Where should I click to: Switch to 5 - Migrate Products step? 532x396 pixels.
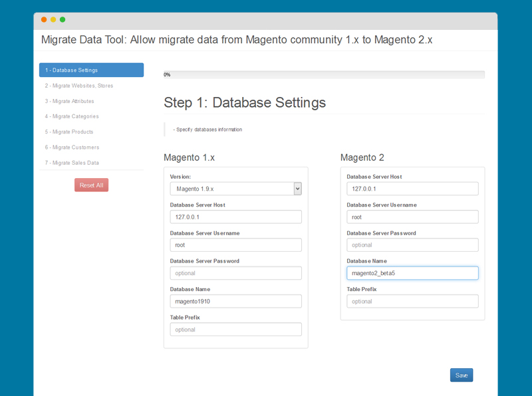69,132
